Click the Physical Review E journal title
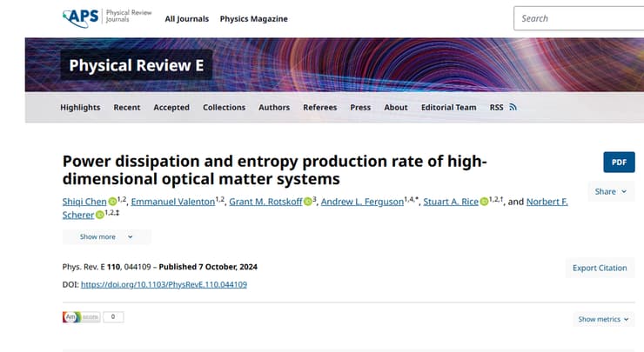This screenshot has width=644, height=352. point(136,66)
